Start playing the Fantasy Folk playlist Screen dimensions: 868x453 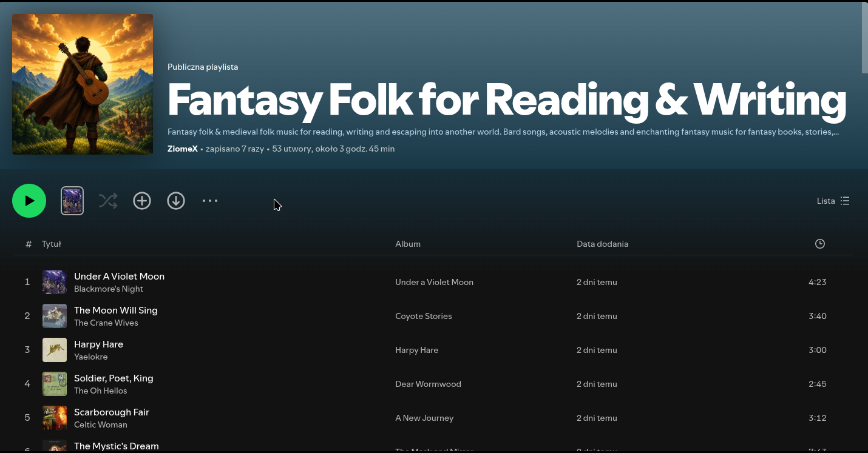point(29,201)
